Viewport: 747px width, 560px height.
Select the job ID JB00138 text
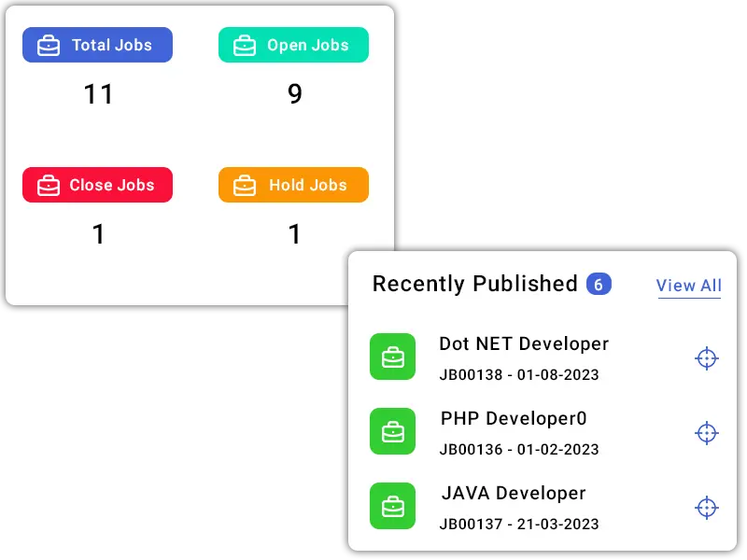click(471, 375)
